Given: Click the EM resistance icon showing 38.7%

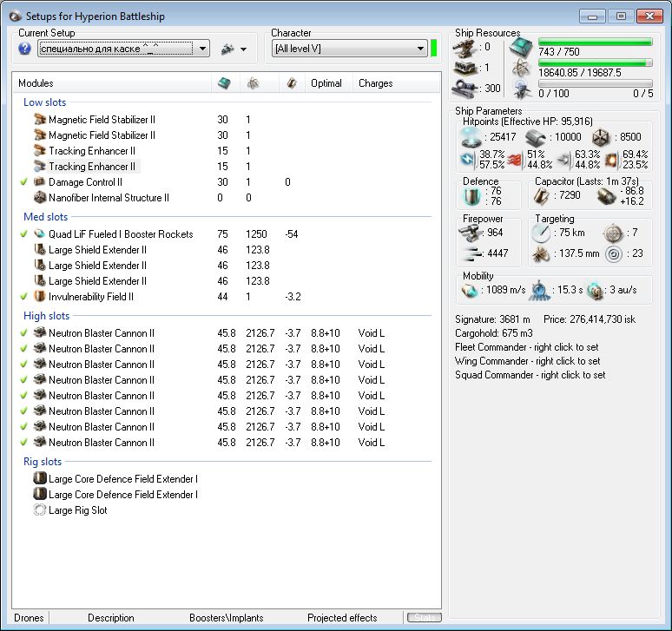Looking at the screenshot, I should coord(468,160).
